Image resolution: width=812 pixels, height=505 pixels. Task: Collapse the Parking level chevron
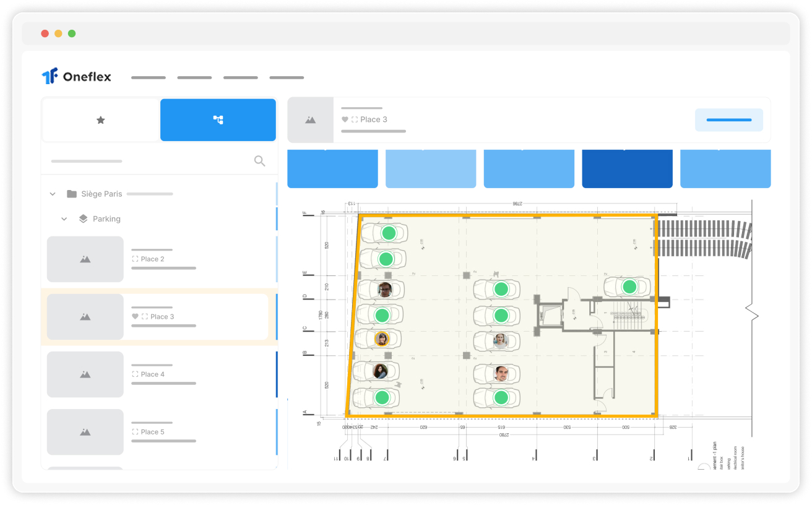point(64,219)
